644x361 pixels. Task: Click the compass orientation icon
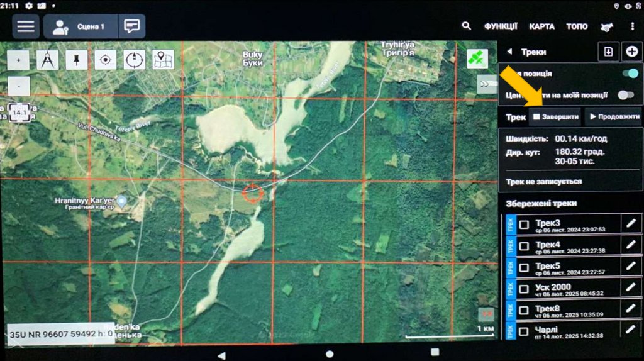(x=135, y=60)
